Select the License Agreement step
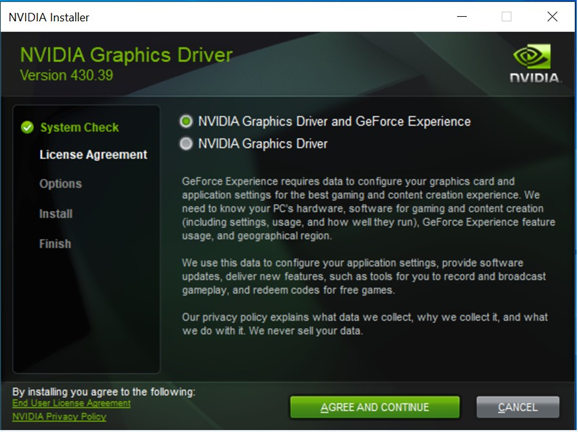The image size is (578, 432). tap(93, 155)
